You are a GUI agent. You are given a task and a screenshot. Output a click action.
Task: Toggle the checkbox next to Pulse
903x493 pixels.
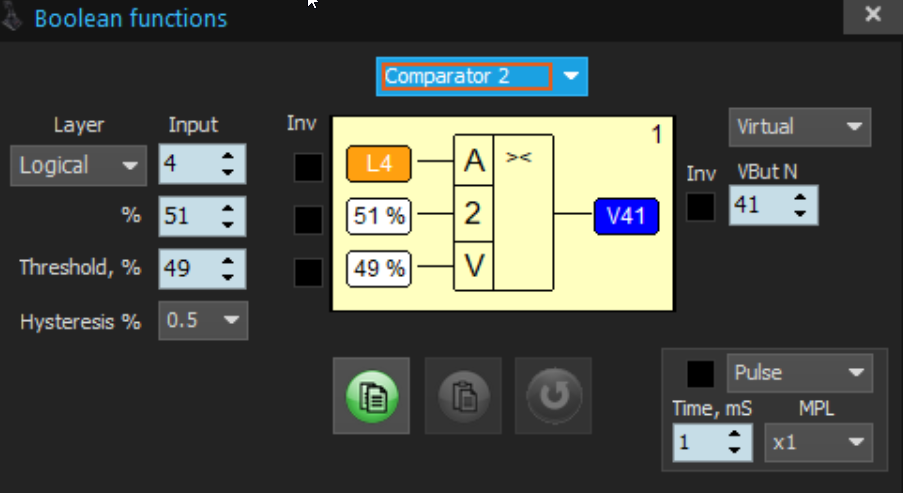pos(701,373)
